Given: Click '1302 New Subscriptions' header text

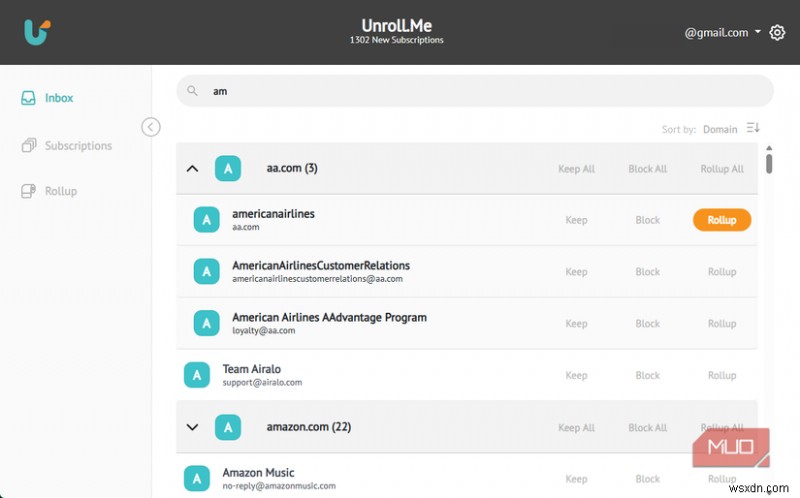Looking at the screenshot, I should (x=396, y=40).
